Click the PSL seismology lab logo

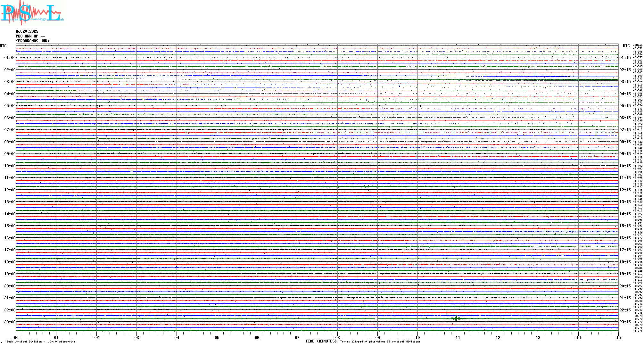32,13
